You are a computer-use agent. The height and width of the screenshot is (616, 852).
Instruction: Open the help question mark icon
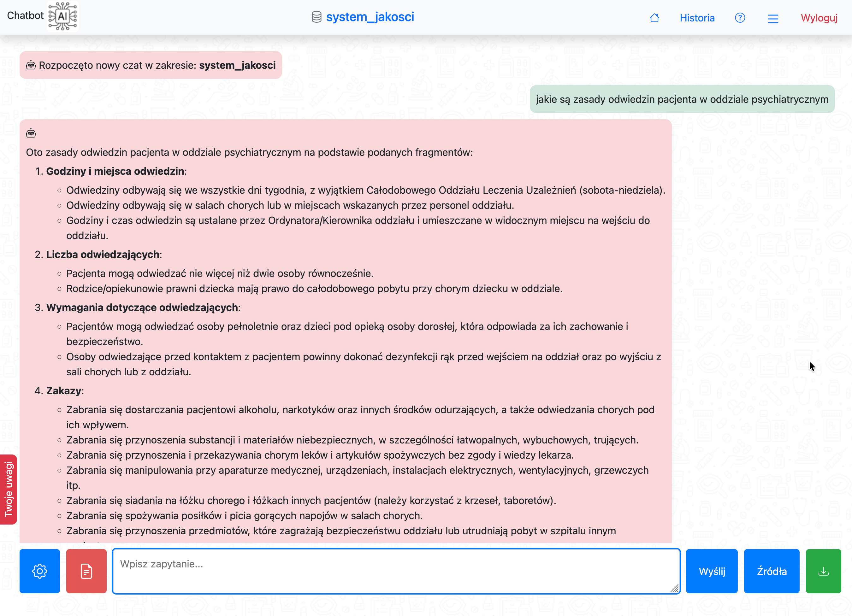pyautogui.click(x=740, y=18)
